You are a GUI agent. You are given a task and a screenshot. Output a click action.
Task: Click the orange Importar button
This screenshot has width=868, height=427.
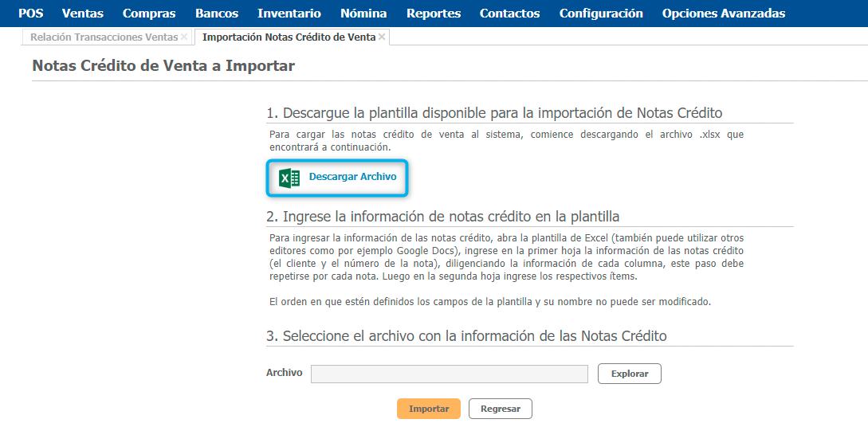(429, 409)
